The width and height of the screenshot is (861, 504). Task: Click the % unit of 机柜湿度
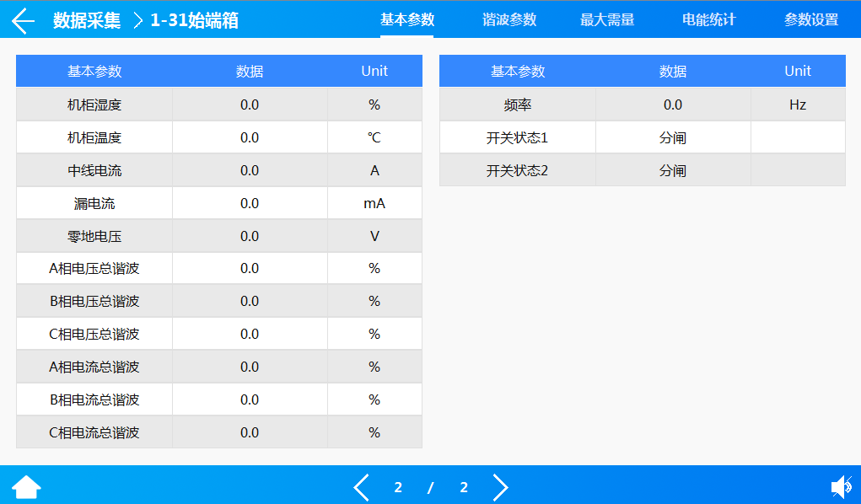coord(374,105)
